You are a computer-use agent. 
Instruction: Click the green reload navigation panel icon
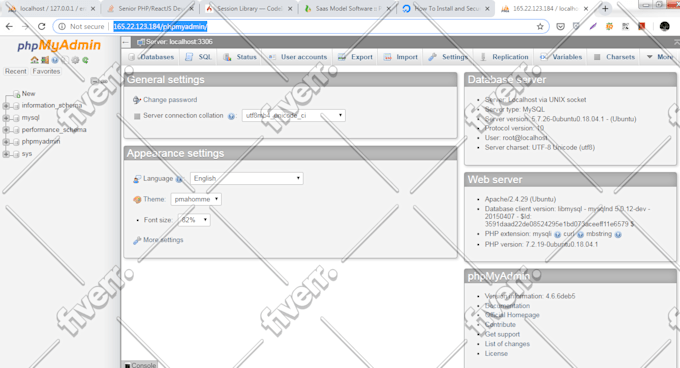85,60
